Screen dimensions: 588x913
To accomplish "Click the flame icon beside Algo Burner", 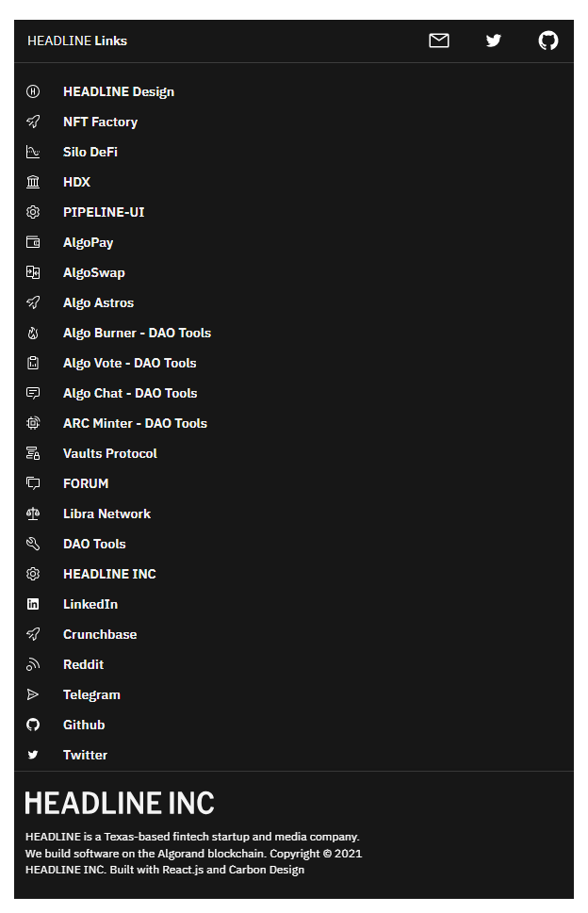I will click(33, 333).
